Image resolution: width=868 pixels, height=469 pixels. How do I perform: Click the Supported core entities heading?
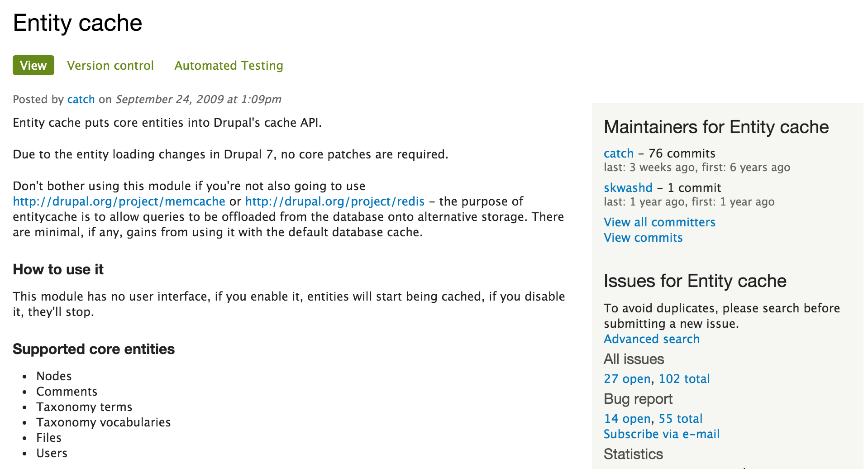tap(93, 349)
